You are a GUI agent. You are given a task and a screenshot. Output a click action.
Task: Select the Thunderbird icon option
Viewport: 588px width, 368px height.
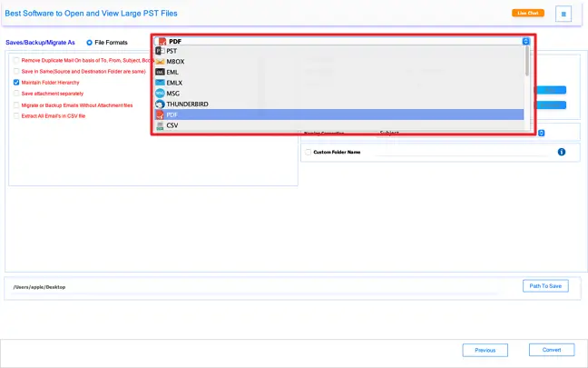tap(160, 104)
